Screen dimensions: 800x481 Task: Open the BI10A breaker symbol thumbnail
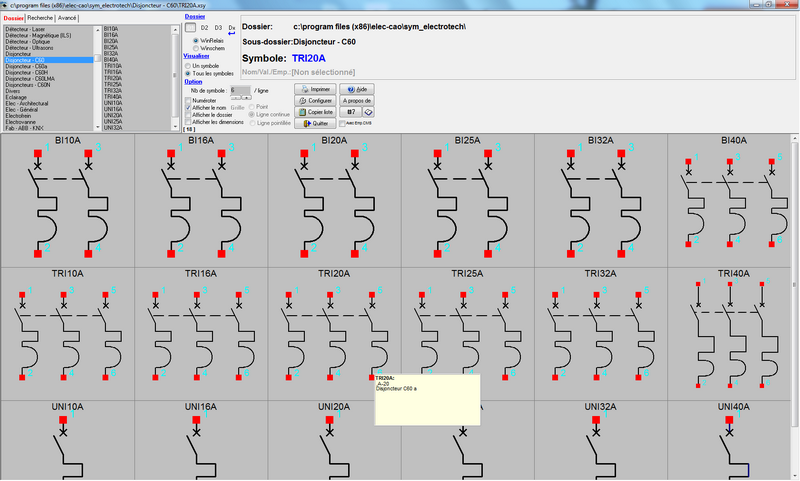pyautogui.click(x=68, y=200)
